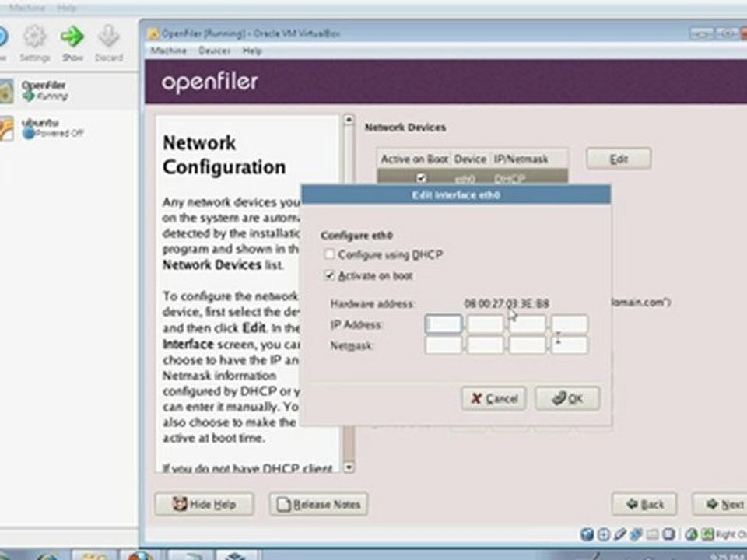Image resolution: width=747 pixels, height=560 pixels.
Task: Click the optical drive status icon
Action: tap(604, 534)
